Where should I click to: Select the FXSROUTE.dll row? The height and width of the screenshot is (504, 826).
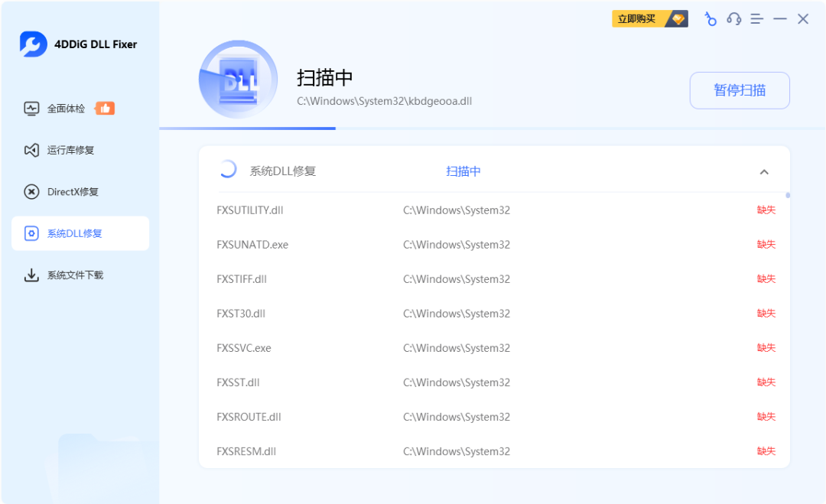coord(494,417)
